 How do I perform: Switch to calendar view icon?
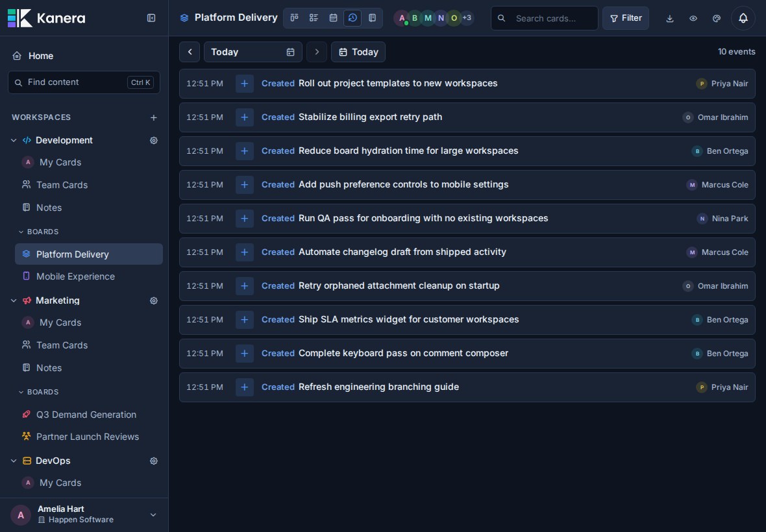333,18
